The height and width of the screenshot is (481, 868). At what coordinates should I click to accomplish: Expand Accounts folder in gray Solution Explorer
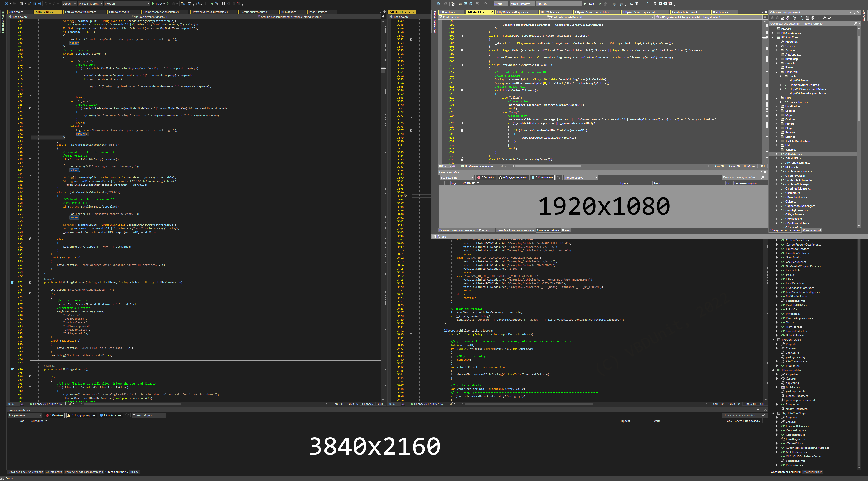(x=777, y=50)
